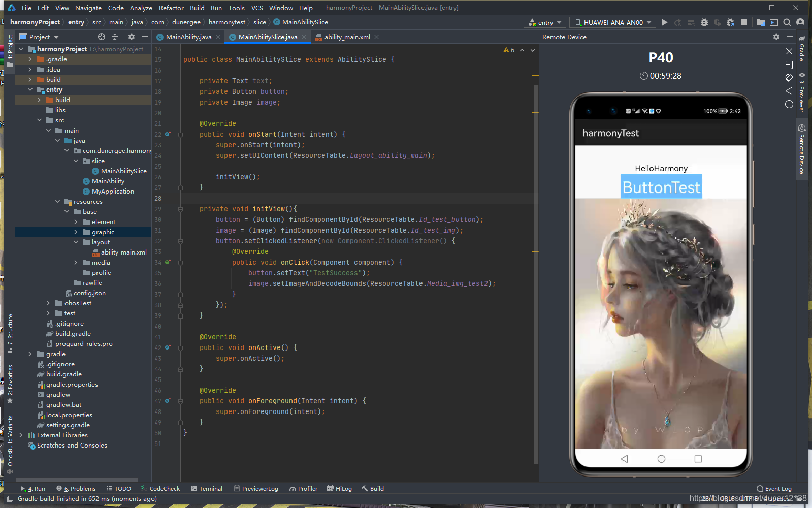
Task: Open Project panel options gear icon
Action: pos(132,37)
